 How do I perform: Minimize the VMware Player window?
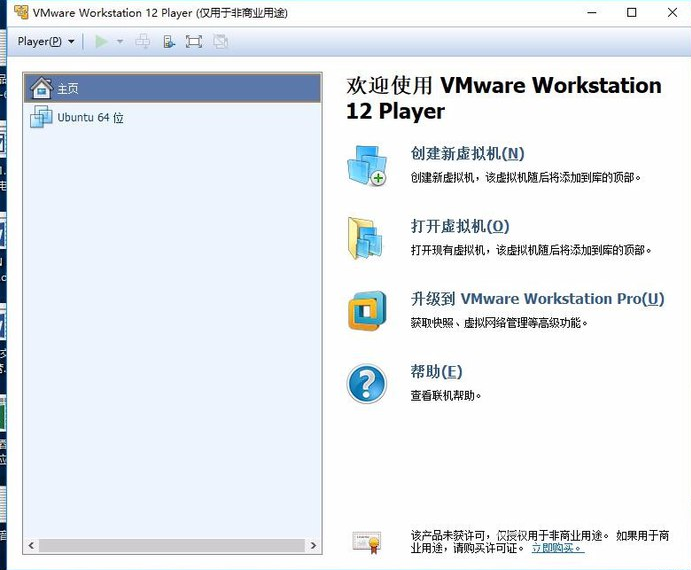coord(592,12)
